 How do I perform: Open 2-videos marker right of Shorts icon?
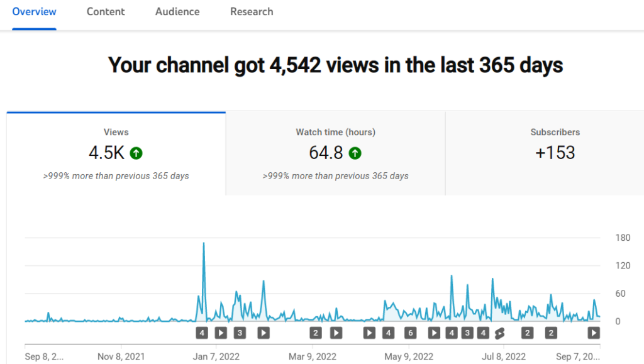(x=528, y=333)
